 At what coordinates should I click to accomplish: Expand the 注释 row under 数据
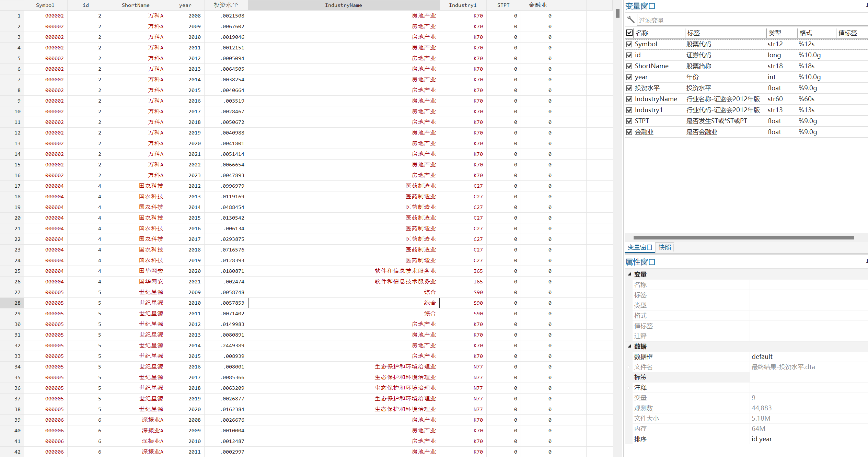pyautogui.click(x=629, y=387)
